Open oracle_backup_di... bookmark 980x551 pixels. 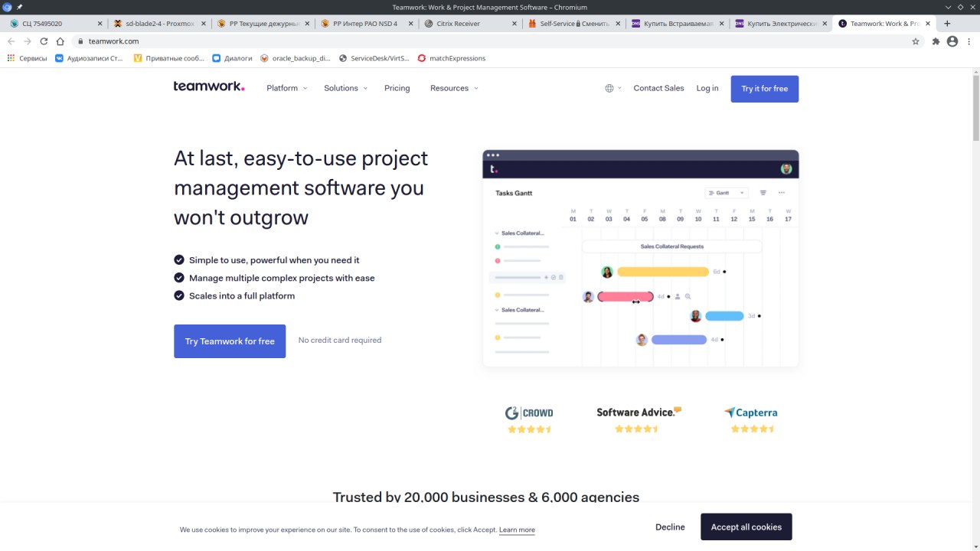[x=296, y=58]
